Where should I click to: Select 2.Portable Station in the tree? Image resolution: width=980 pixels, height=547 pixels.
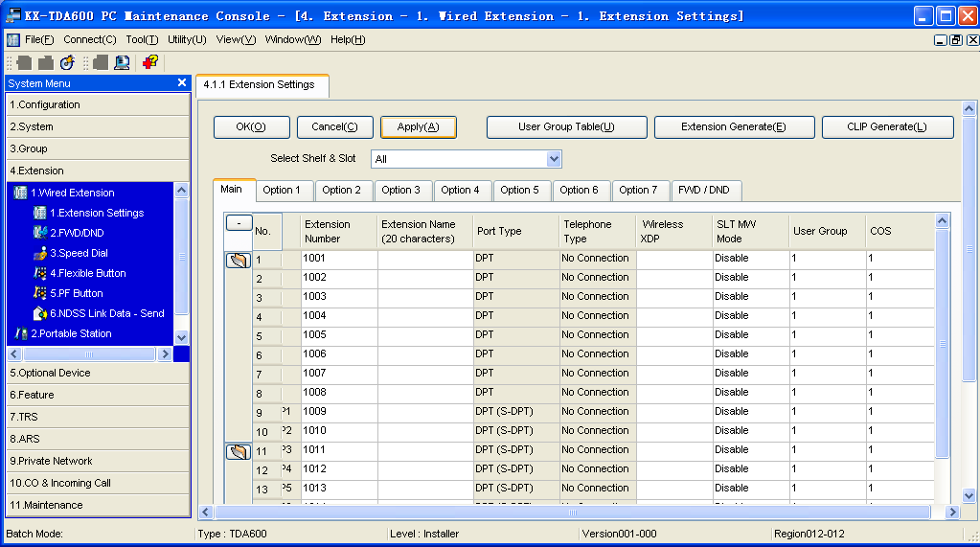coord(71,333)
